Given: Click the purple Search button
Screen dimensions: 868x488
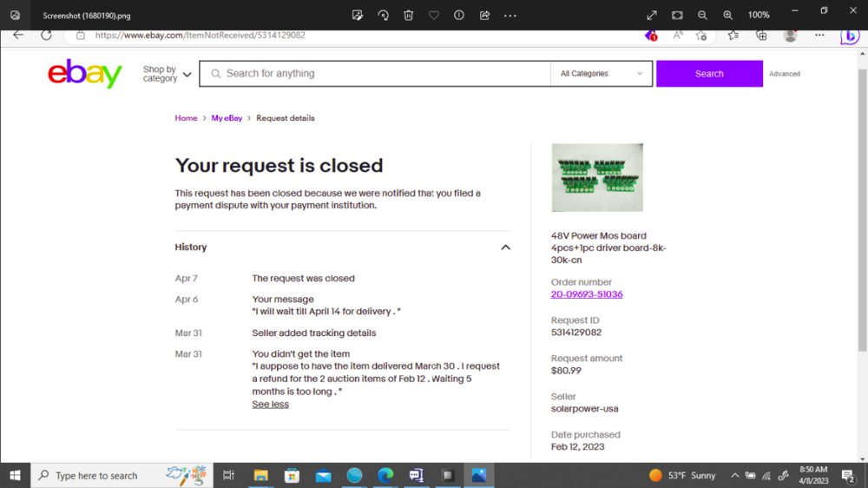Looking at the screenshot, I should tap(709, 74).
